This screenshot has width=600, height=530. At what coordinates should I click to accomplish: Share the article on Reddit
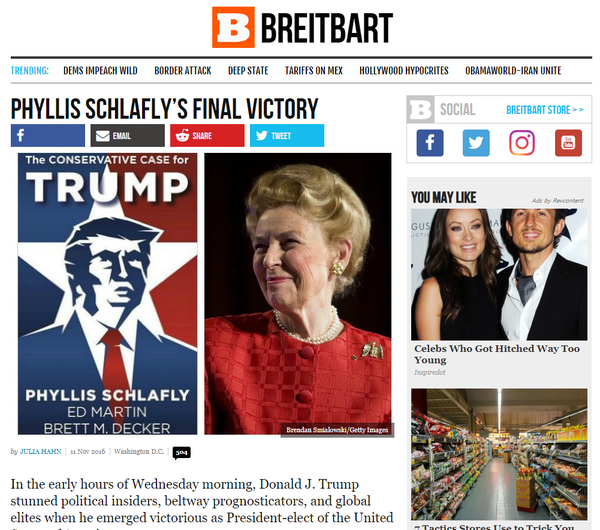pos(207,135)
